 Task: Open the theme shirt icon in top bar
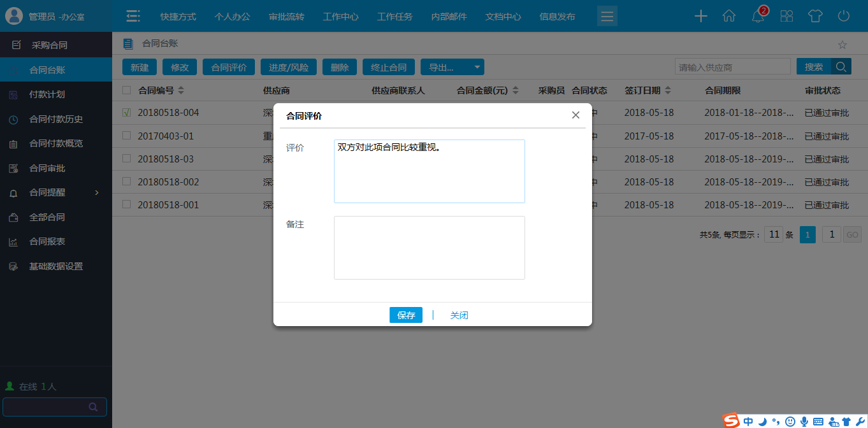pos(815,16)
